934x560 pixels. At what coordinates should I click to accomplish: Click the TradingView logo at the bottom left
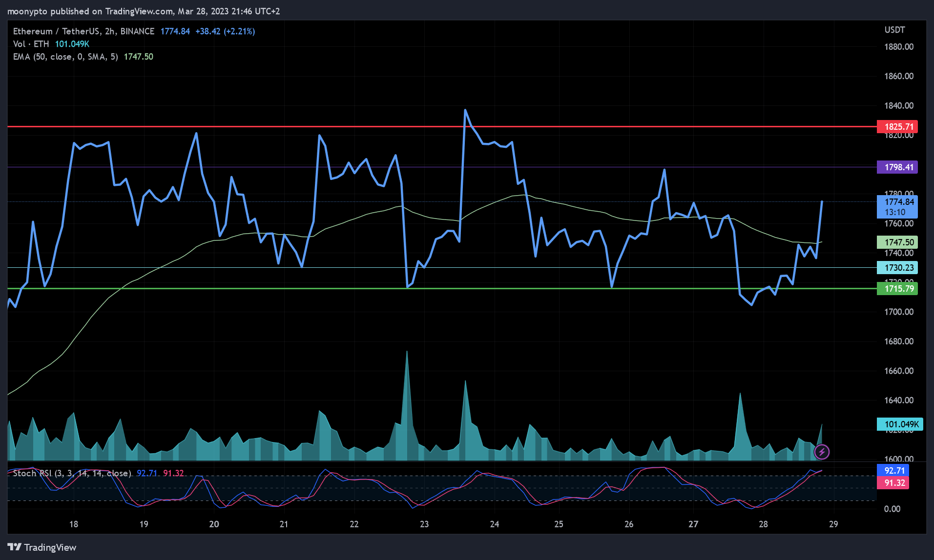click(42, 547)
